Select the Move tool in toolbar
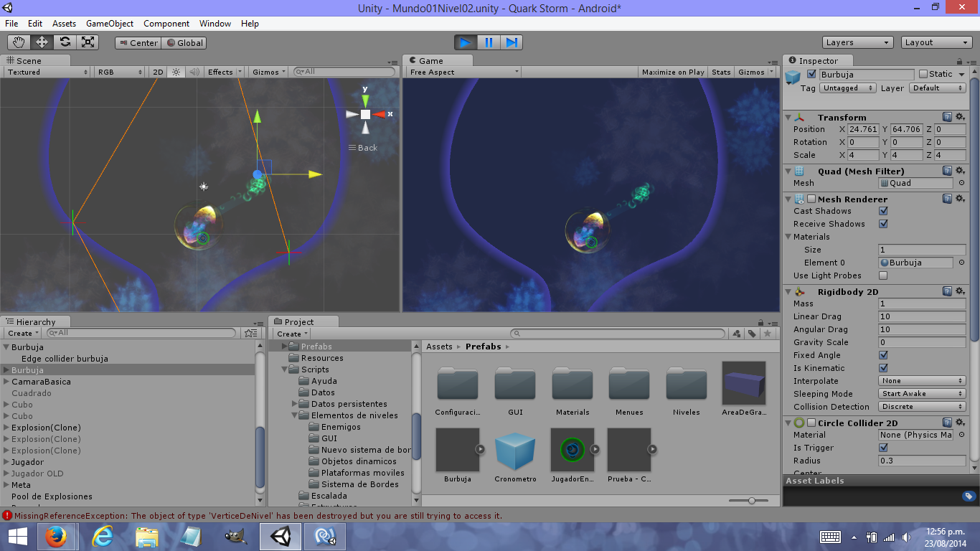The height and width of the screenshot is (551, 980). (42, 42)
